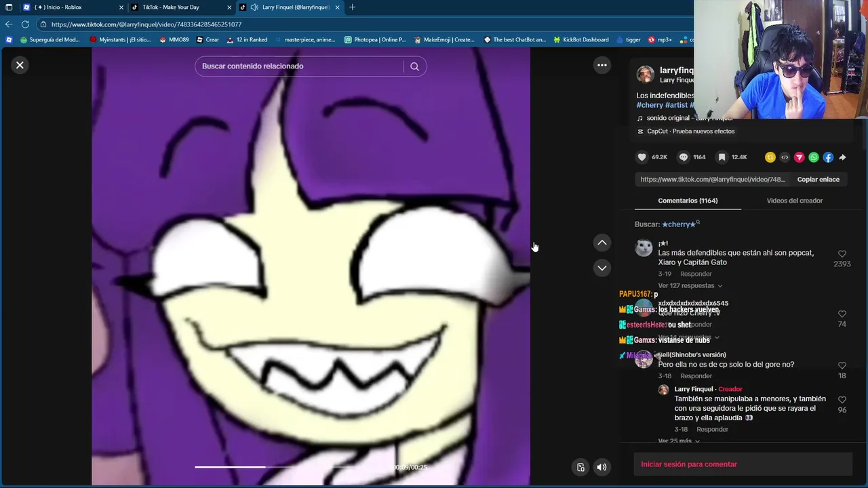Expand Ver 25 más replies
The height and width of the screenshot is (488, 868).
point(679,441)
